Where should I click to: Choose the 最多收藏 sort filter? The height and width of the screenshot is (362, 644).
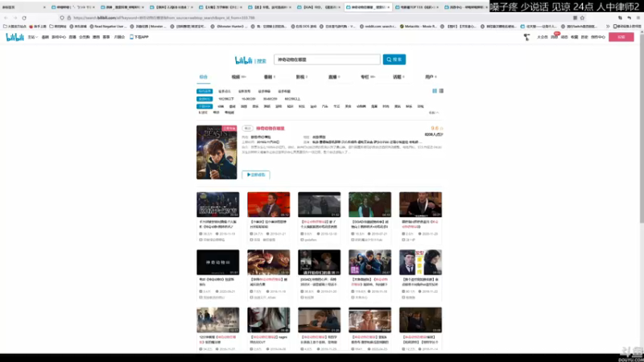pyautogui.click(x=284, y=91)
